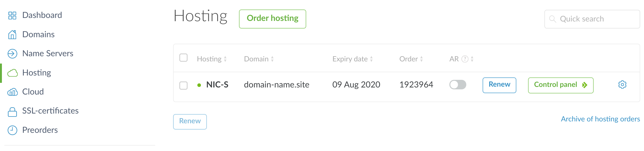Click the Domains house icon
Viewport: 644px width, 151px height.
pos(12,35)
